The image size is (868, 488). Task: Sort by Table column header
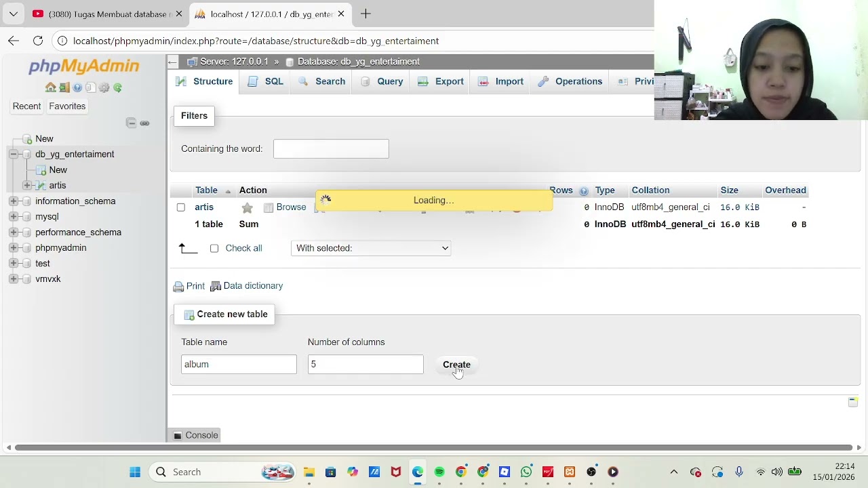click(206, 190)
